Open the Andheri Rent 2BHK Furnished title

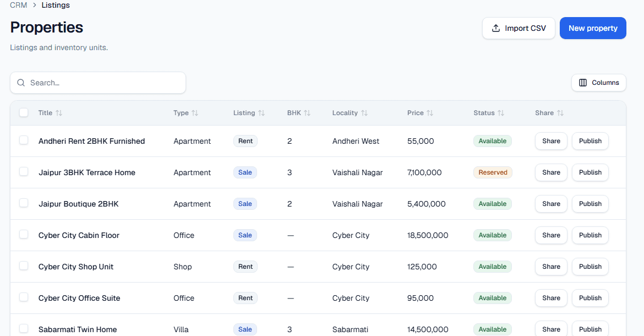pyautogui.click(x=91, y=141)
